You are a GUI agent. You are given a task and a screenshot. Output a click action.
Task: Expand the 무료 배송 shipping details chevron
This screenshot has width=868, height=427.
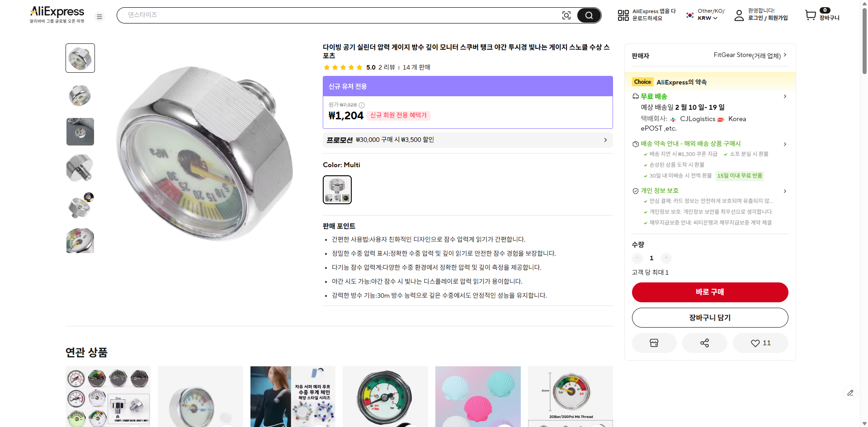785,96
